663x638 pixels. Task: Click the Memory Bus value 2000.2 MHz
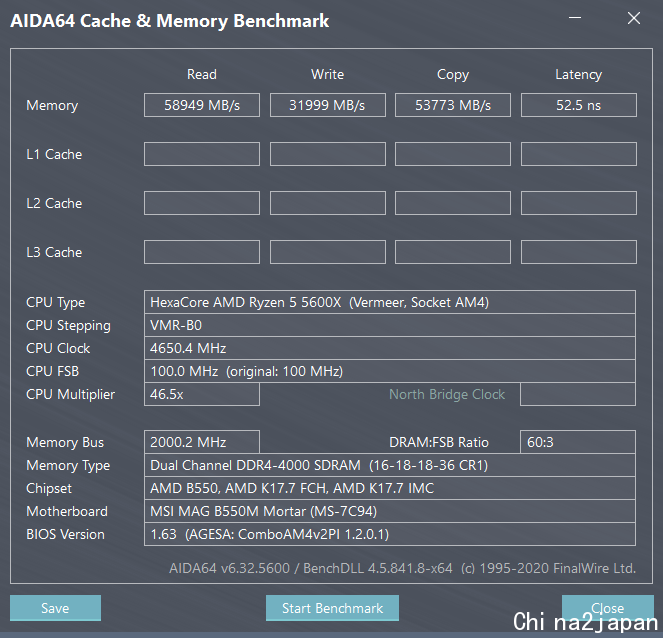click(x=202, y=442)
